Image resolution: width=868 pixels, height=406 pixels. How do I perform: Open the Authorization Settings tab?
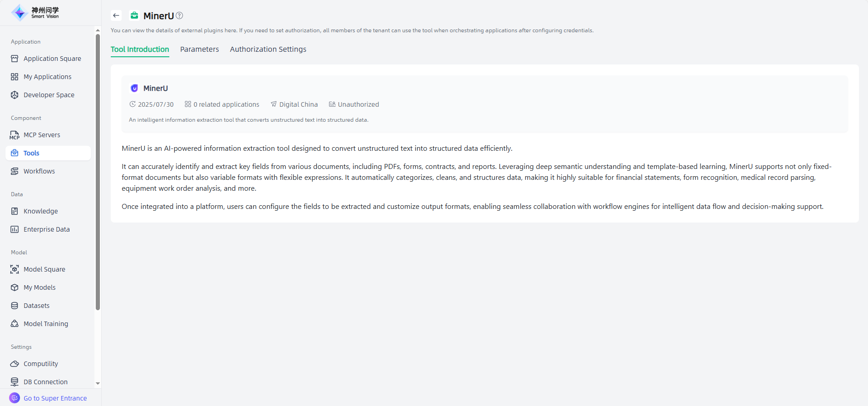coord(268,49)
